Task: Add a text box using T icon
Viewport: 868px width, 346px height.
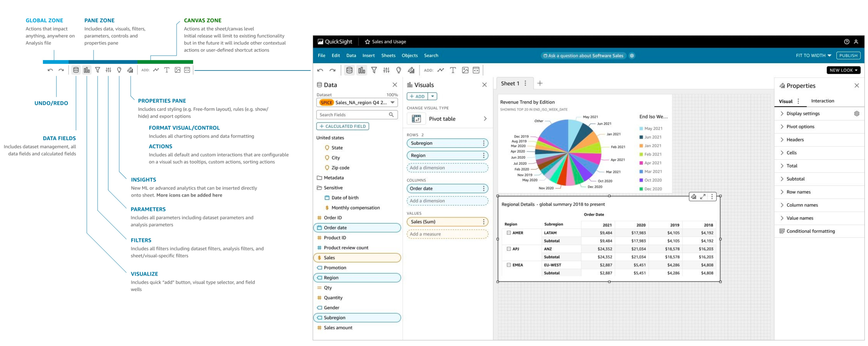Action: click(453, 70)
